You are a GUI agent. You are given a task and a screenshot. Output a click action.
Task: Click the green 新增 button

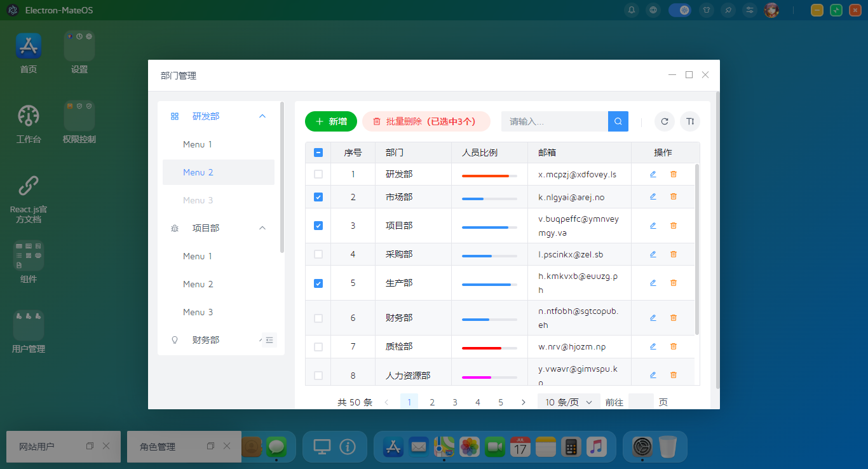(x=331, y=121)
